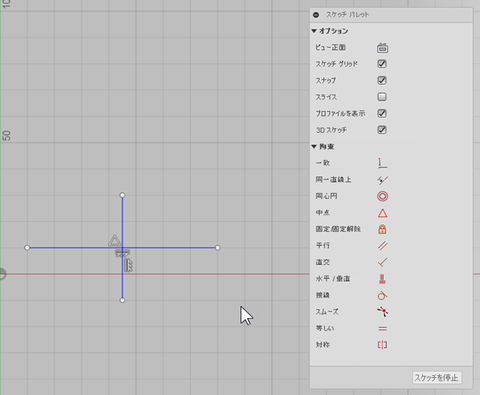
Task: Select the 一致 coincident constraint icon
Action: coord(382,163)
